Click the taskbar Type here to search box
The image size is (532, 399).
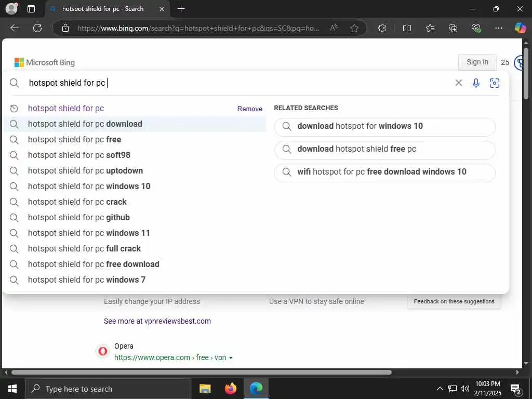(108, 389)
